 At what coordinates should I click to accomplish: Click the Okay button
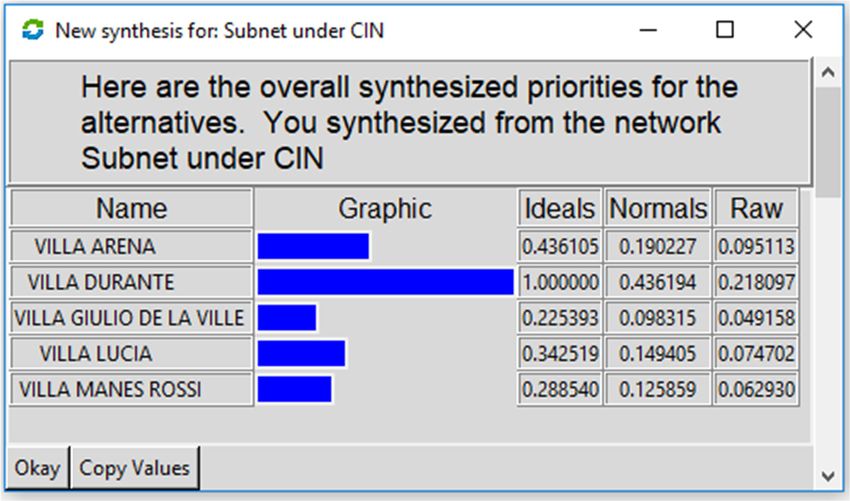37,467
